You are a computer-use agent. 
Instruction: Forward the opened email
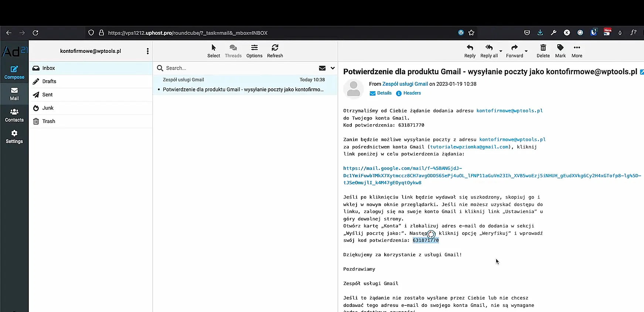(514, 51)
